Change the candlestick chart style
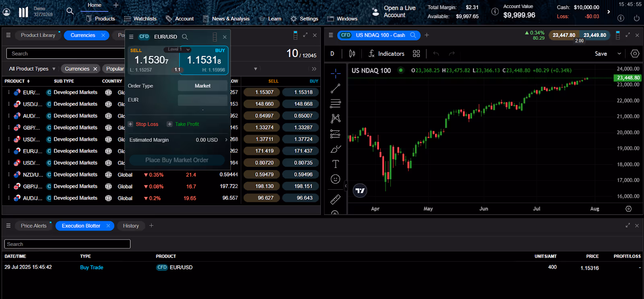644x299 pixels. [352, 53]
